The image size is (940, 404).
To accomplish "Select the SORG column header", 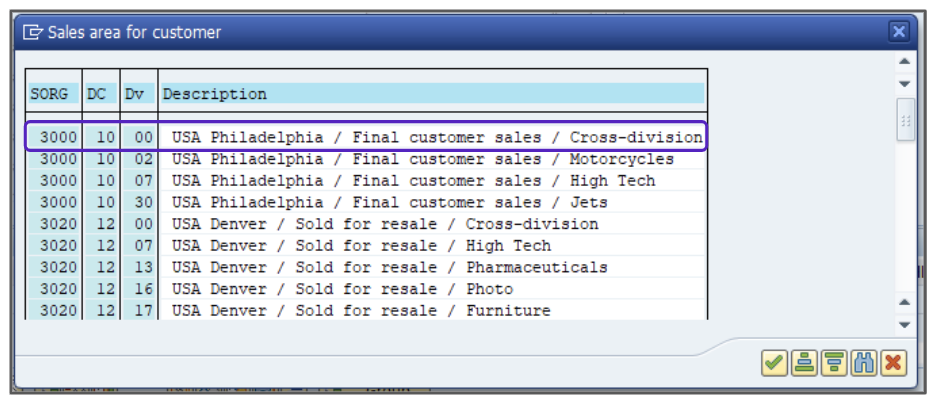I will [50, 95].
